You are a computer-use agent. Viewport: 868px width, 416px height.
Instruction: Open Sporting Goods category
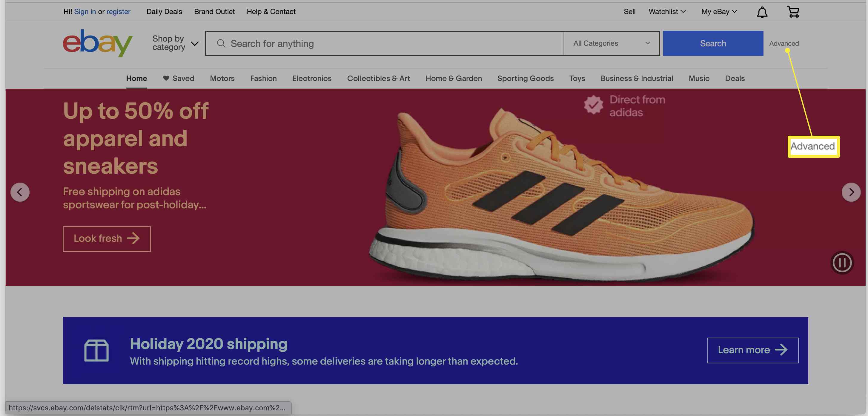click(x=525, y=78)
